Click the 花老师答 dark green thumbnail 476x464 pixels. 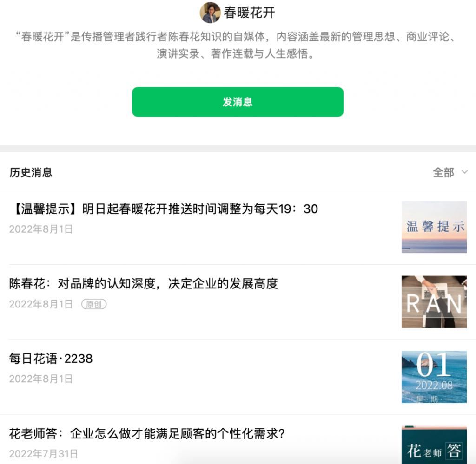[x=434, y=445]
